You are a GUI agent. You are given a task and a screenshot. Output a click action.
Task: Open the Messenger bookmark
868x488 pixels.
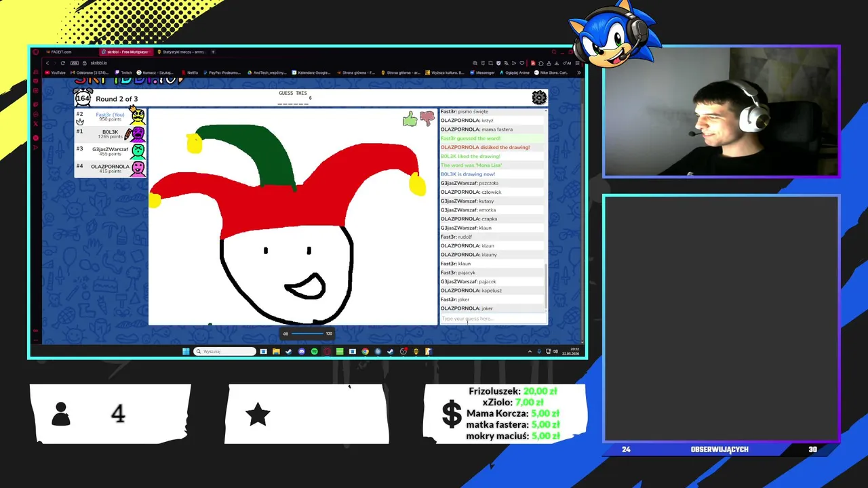tap(482, 73)
